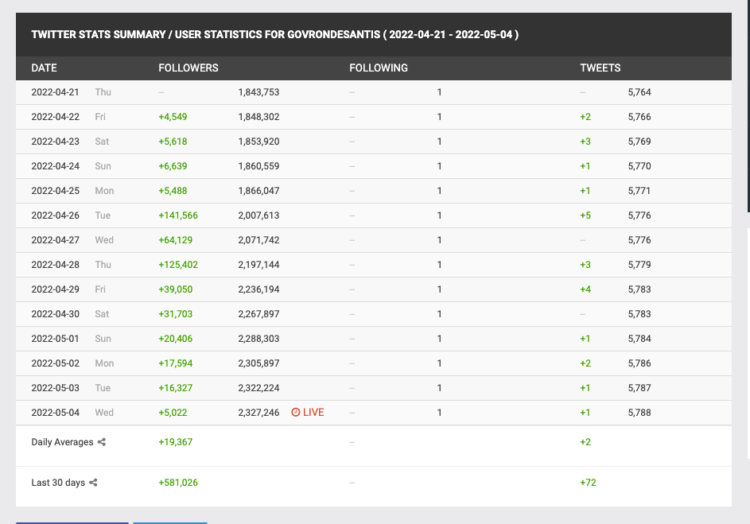This screenshot has height=524, width=750.
Task: Click tweet gain +5 on 2022-04-26 row
Action: coord(585,215)
